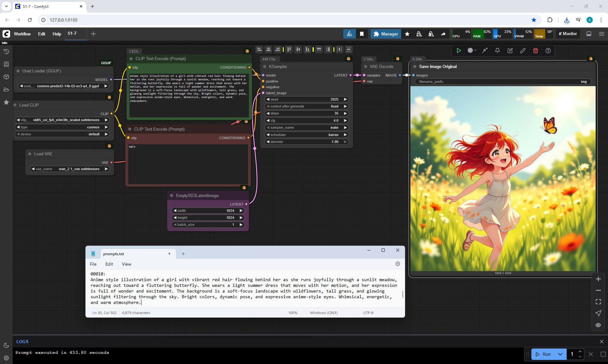Click the Manager button
The width and height of the screenshot is (608, 364).
(386, 34)
